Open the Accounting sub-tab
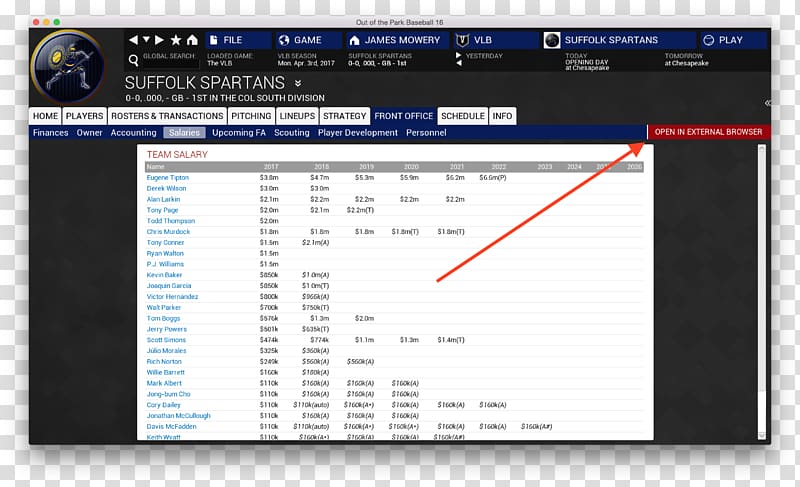This screenshot has width=800, height=487. coord(134,133)
